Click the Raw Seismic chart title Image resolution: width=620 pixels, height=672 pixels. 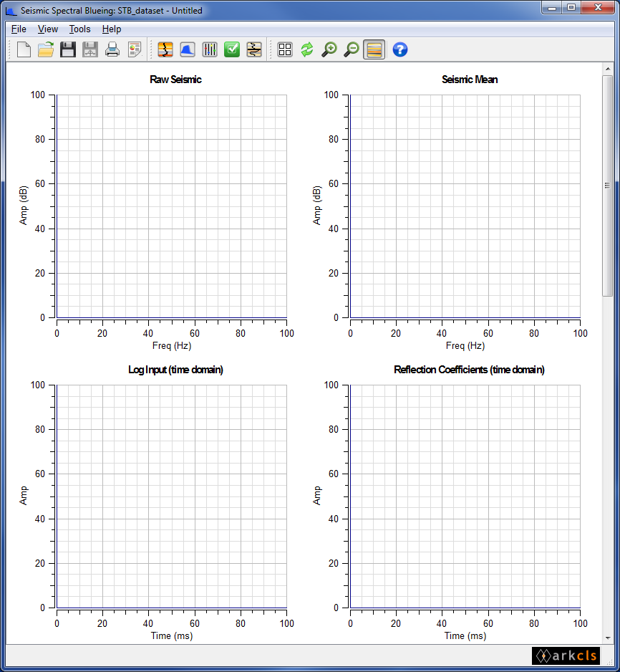(175, 80)
